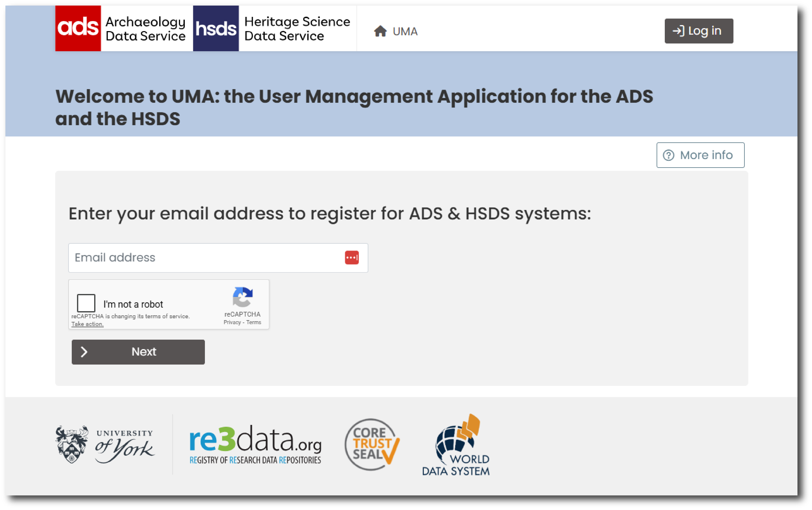The height and width of the screenshot is (510, 812).
Task: Tick the I'm not a robot checkbox
Action: coord(86,303)
